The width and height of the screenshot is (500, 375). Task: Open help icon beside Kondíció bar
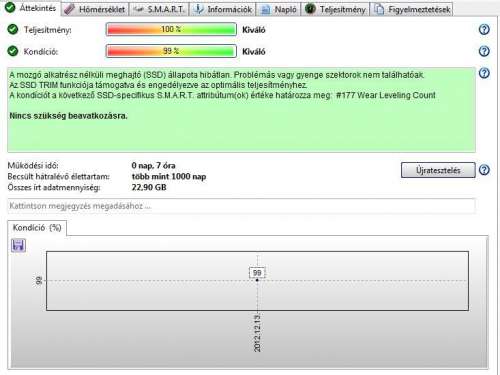point(484,51)
